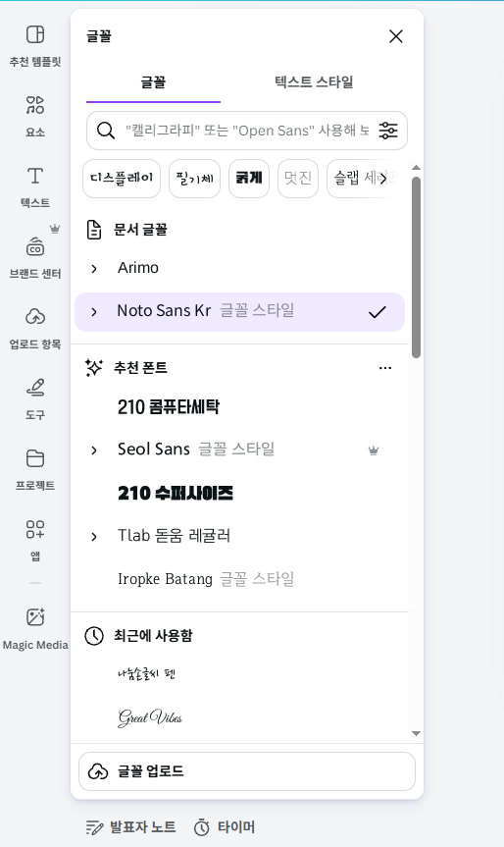Viewport: 504px width, 847px height.
Task: Expand the Arimo font styles
Action: pos(94,269)
